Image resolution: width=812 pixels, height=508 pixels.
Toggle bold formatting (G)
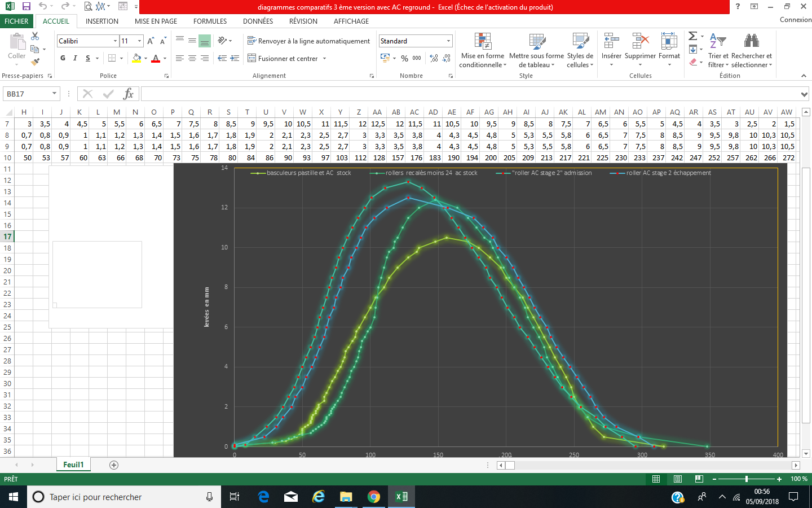(x=63, y=58)
